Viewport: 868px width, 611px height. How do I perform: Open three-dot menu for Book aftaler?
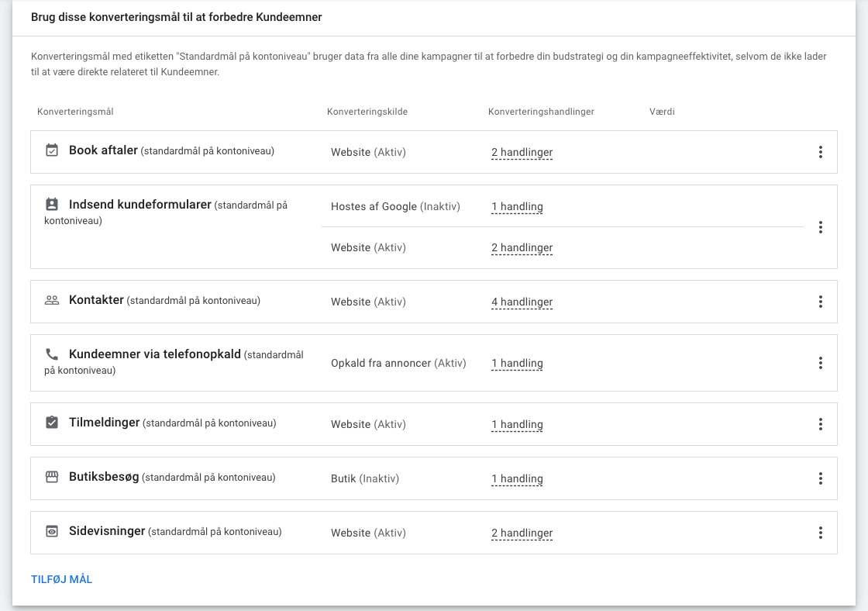click(x=821, y=152)
